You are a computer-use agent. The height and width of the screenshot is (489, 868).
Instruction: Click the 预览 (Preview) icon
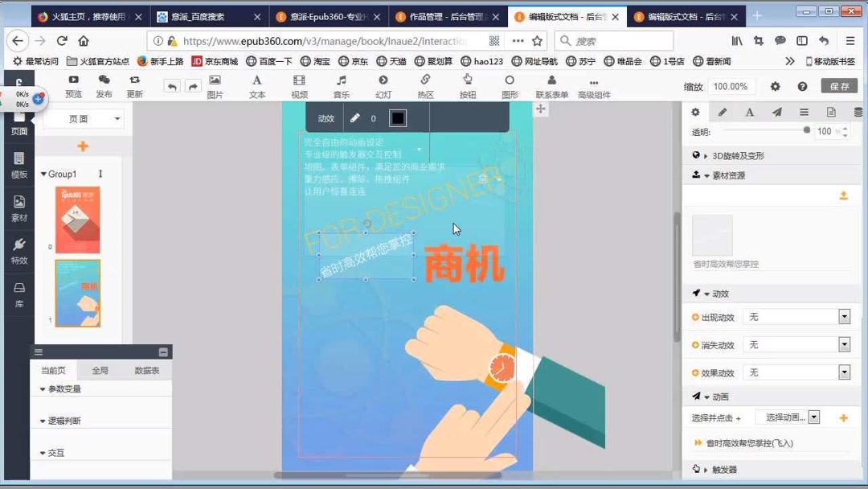coord(72,86)
